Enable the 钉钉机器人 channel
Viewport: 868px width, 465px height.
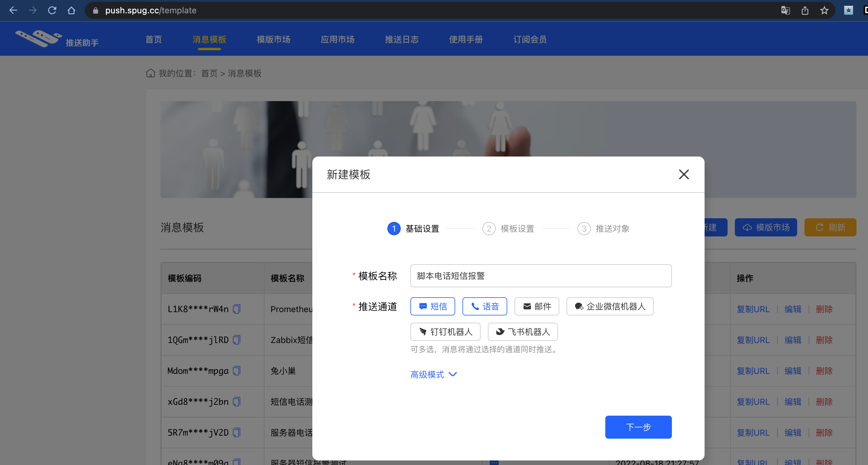click(446, 332)
